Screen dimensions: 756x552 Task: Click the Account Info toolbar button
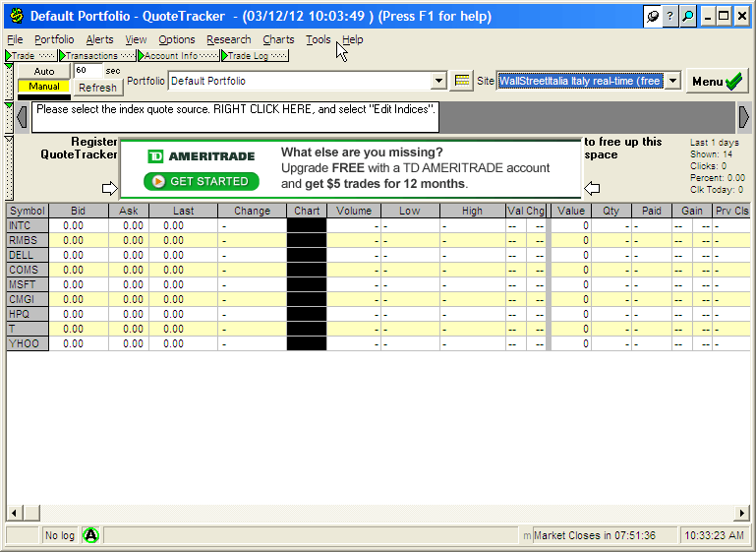[x=178, y=55]
